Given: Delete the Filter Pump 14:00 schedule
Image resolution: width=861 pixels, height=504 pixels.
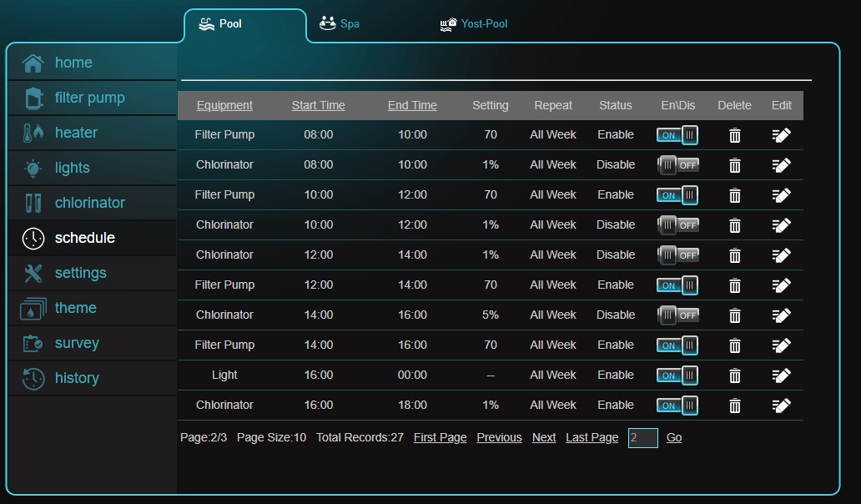Looking at the screenshot, I should click(x=735, y=345).
